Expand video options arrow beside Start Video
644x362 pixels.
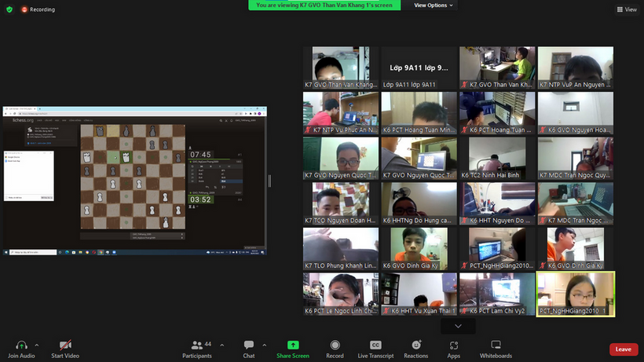click(83, 344)
